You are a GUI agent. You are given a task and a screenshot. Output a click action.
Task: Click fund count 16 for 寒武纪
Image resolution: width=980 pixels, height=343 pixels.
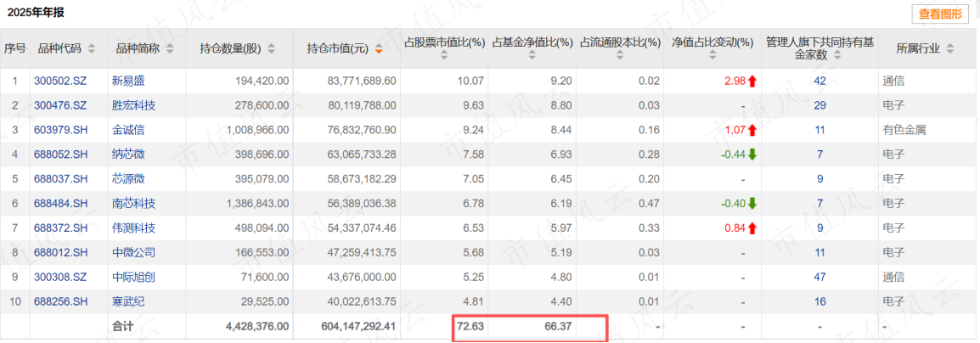coord(819,301)
